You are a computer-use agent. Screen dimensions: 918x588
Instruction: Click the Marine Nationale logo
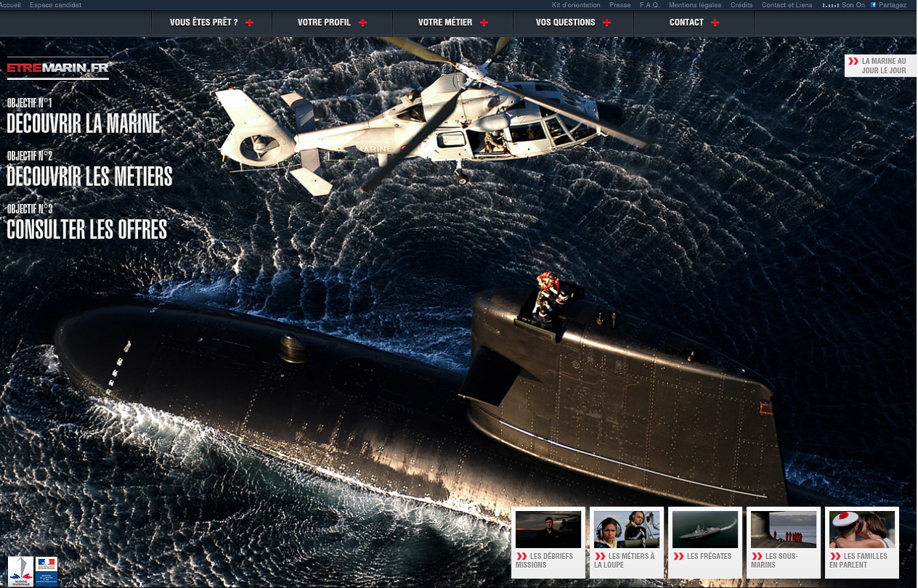[20, 571]
